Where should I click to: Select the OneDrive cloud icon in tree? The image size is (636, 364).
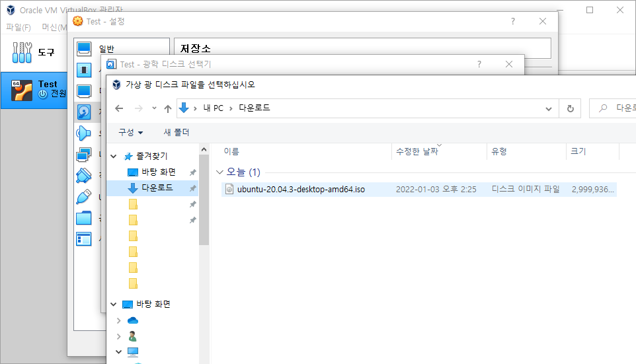[133, 320]
